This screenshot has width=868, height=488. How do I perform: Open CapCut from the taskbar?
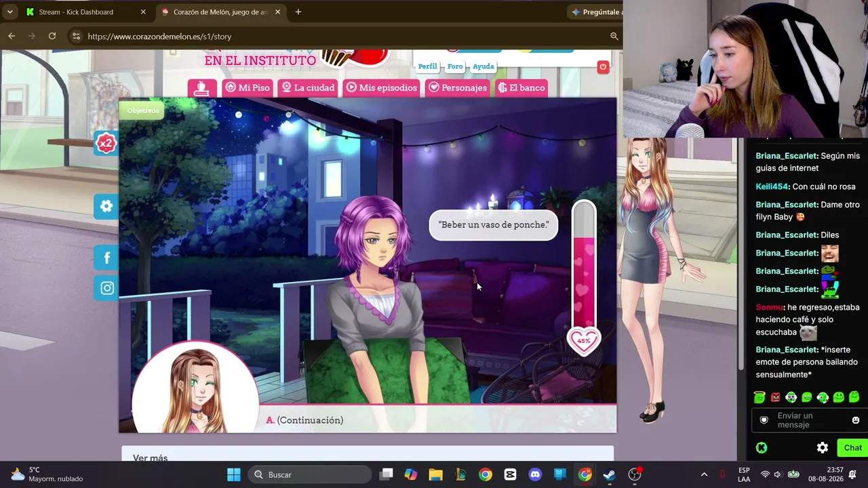click(510, 474)
